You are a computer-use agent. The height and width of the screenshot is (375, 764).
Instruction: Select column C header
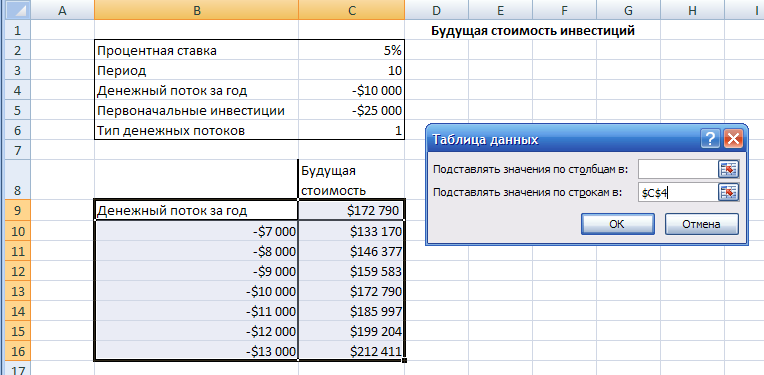tap(351, 10)
